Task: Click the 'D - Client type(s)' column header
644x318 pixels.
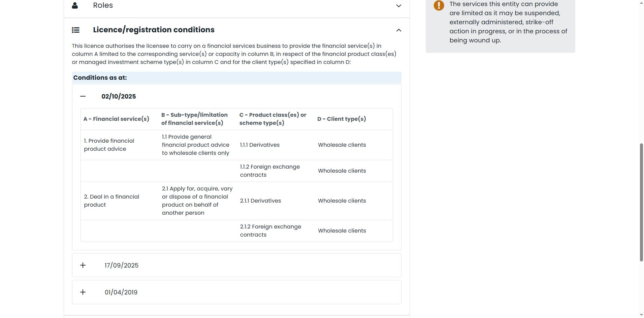Action: 342,119
